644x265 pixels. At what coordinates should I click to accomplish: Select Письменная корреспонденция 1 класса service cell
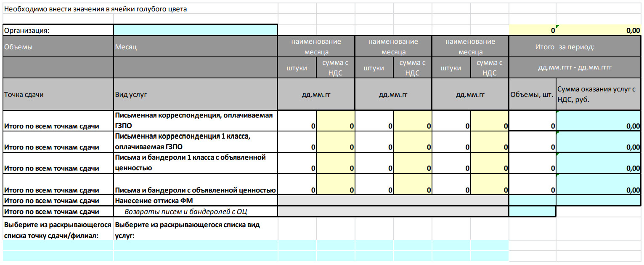[x=195, y=142]
